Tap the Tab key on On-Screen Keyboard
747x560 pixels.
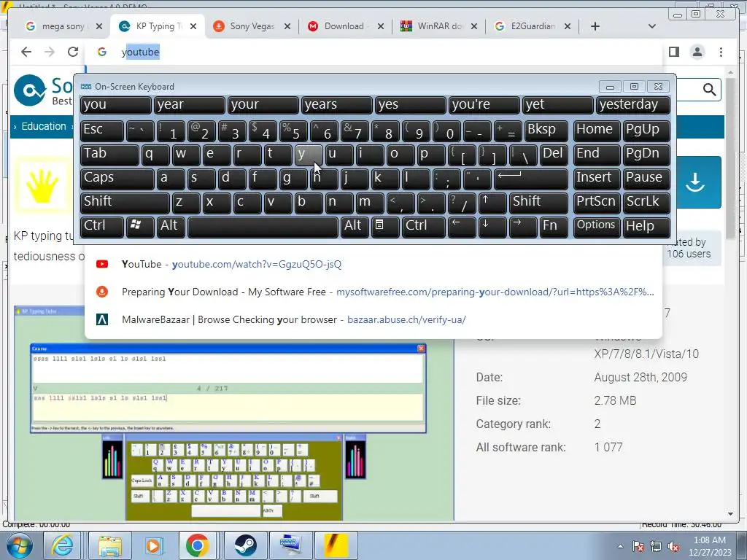109,155
